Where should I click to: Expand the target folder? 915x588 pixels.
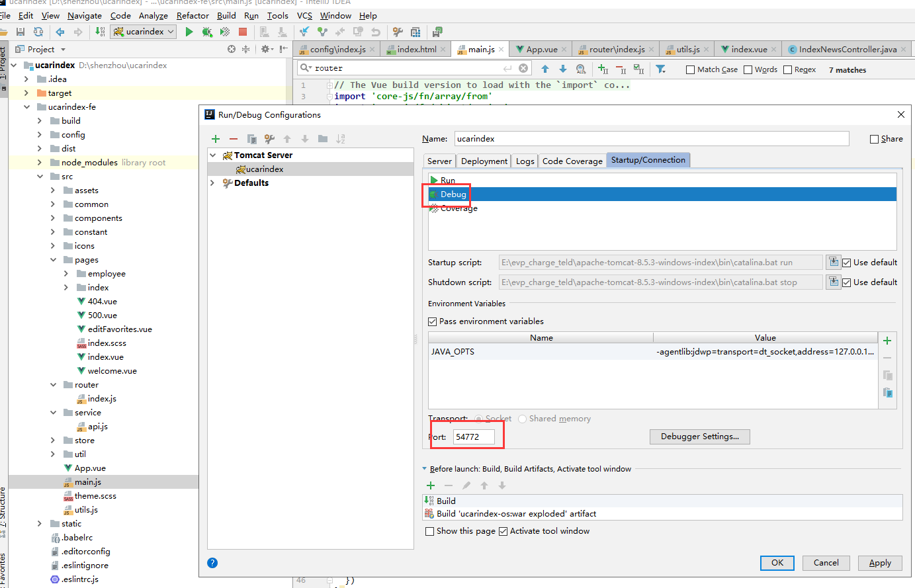click(x=26, y=93)
